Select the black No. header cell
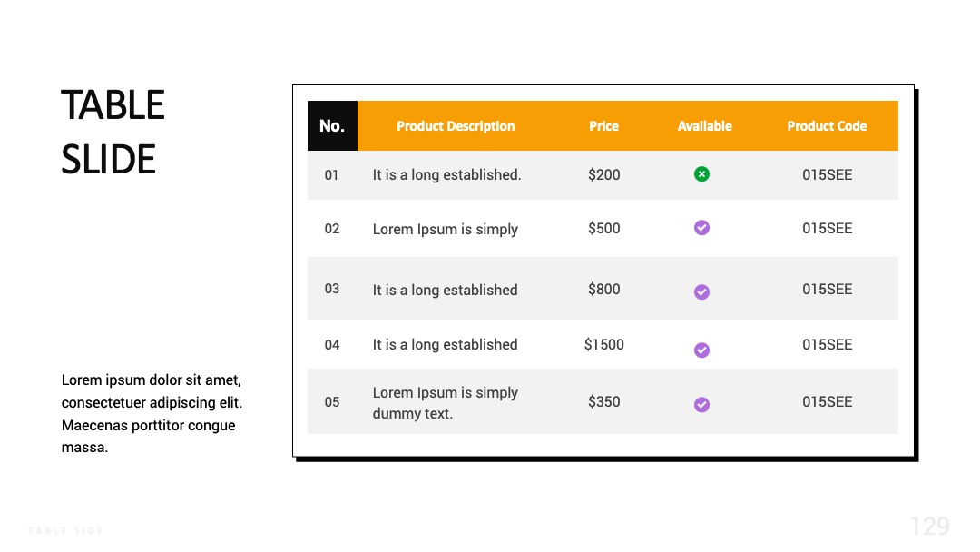 [x=332, y=125]
